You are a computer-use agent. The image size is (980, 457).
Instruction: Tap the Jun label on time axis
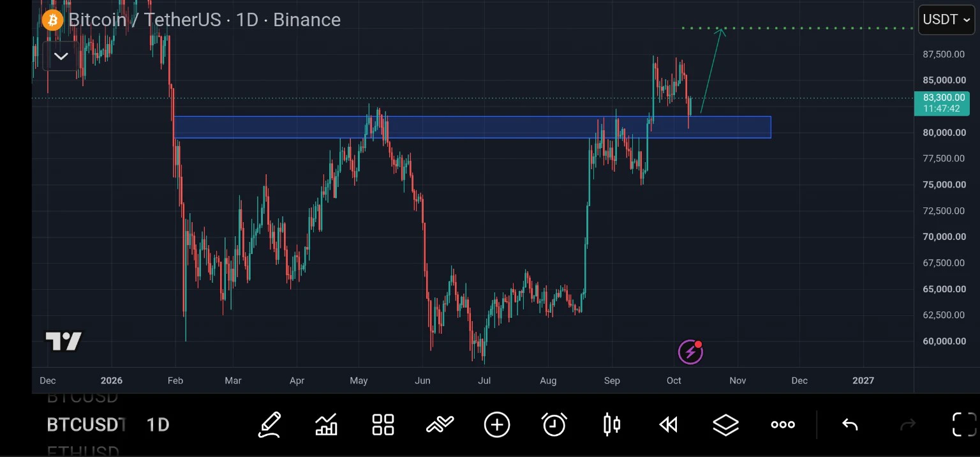pyautogui.click(x=422, y=380)
